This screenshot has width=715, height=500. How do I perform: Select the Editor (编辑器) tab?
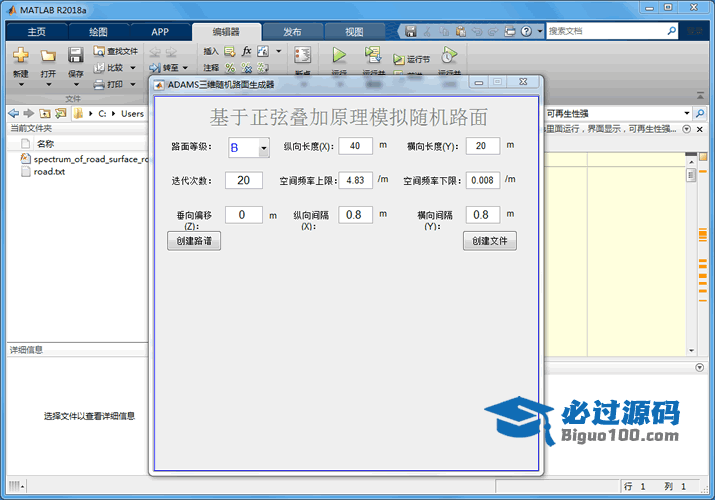tap(226, 32)
